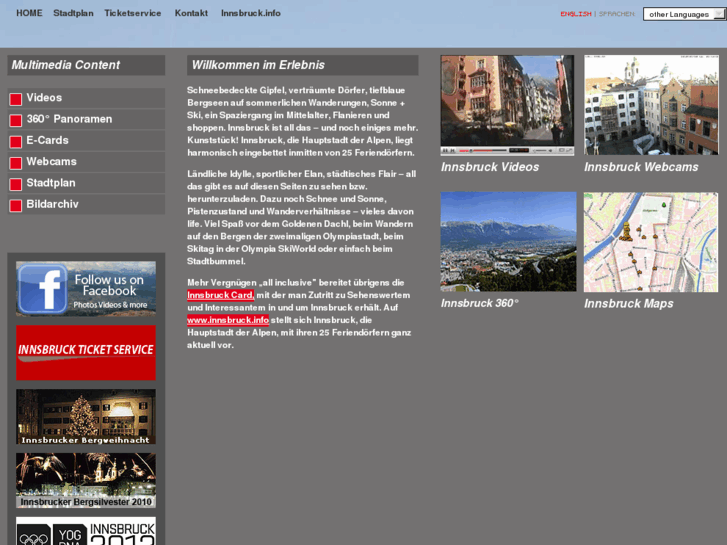The image size is (727, 545).
Task: Click "Follow us on Facebook" banner text
Action: pyautogui.click(x=109, y=285)
